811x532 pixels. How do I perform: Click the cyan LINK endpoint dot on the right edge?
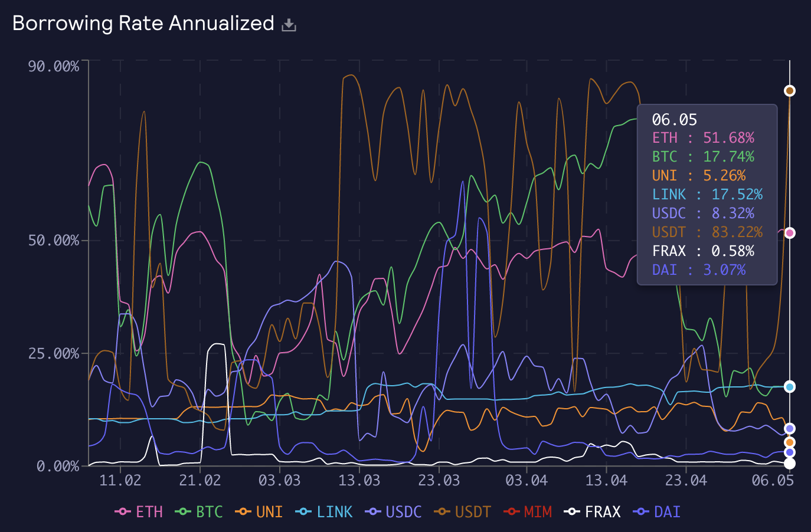(x=789, y=386)
